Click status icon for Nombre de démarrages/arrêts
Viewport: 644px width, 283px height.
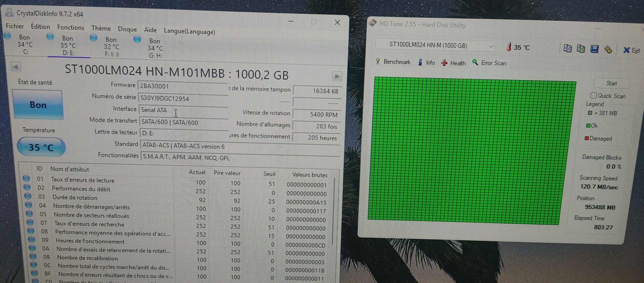(x=29, y=205)
